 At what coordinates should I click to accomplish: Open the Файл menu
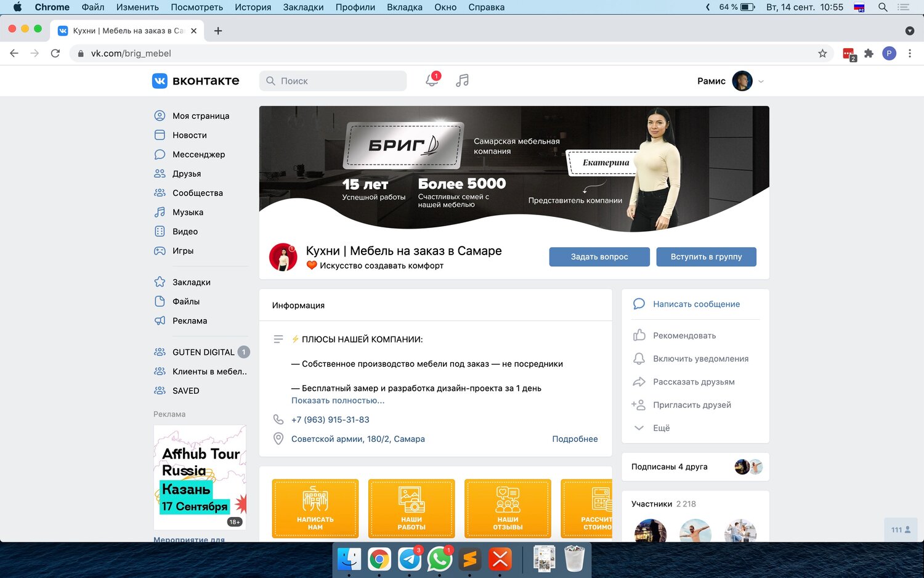pos(93,7)
